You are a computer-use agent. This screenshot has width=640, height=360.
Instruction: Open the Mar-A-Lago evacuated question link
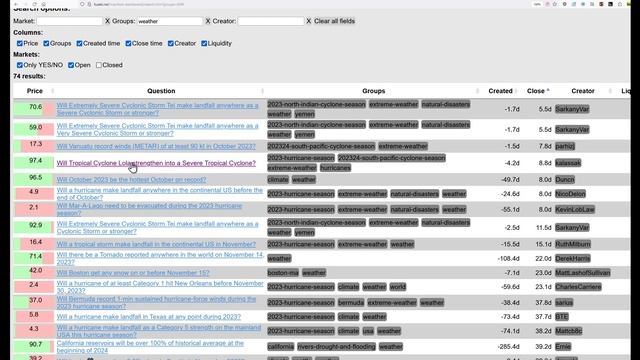click(149, 209)
